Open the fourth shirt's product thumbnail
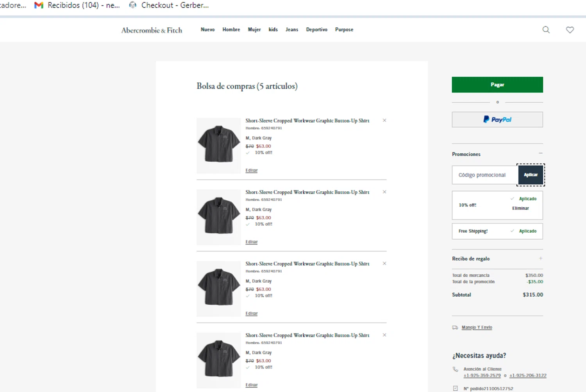This screenshot has height=392, width=586. (x=219, y=360)
